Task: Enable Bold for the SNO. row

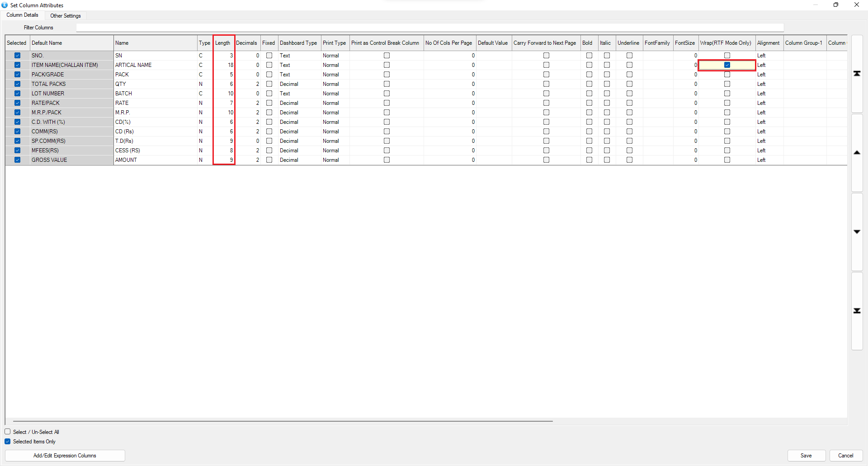Action: (589, 56)
